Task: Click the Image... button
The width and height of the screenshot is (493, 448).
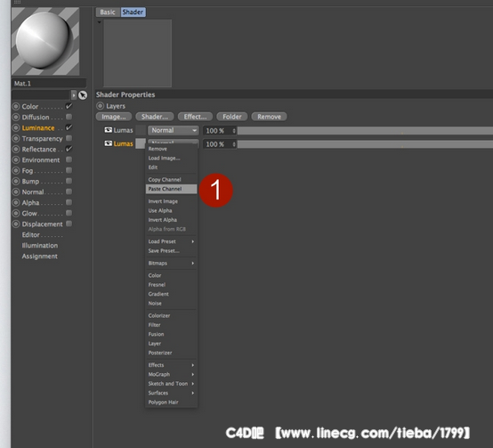Action: coord(114,117)
